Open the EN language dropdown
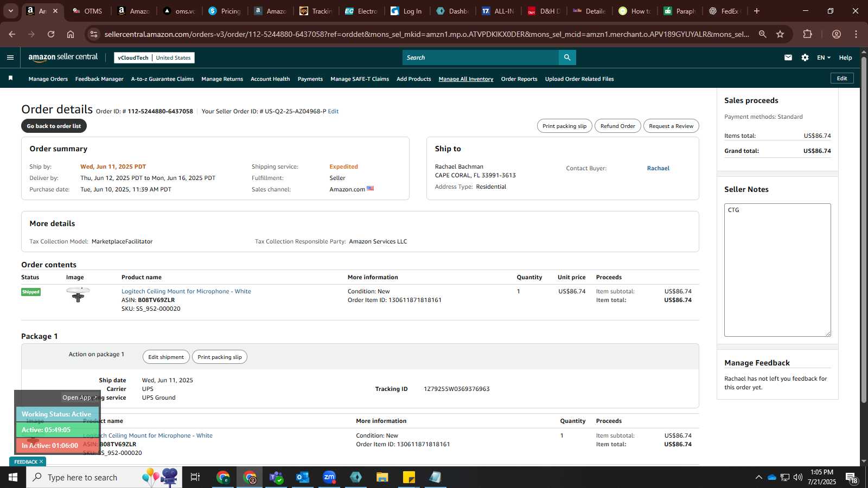868x488 pixels. [x=824, y=57]
